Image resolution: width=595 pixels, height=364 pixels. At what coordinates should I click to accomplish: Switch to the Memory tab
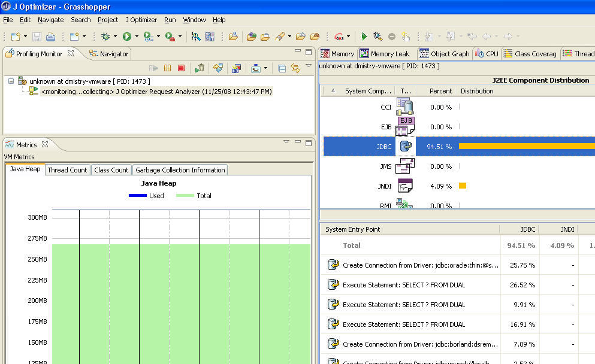pyautogui.click(x=337, y=54)
